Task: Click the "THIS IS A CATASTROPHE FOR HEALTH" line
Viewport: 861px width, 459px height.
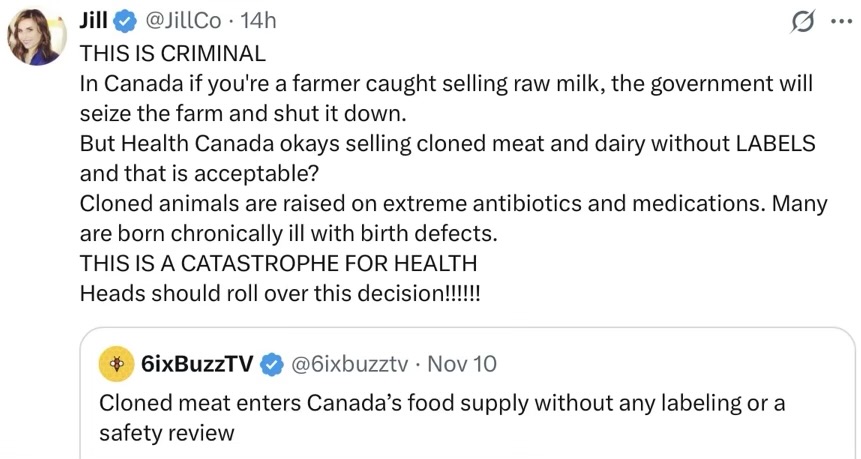Action: [278, 265]
